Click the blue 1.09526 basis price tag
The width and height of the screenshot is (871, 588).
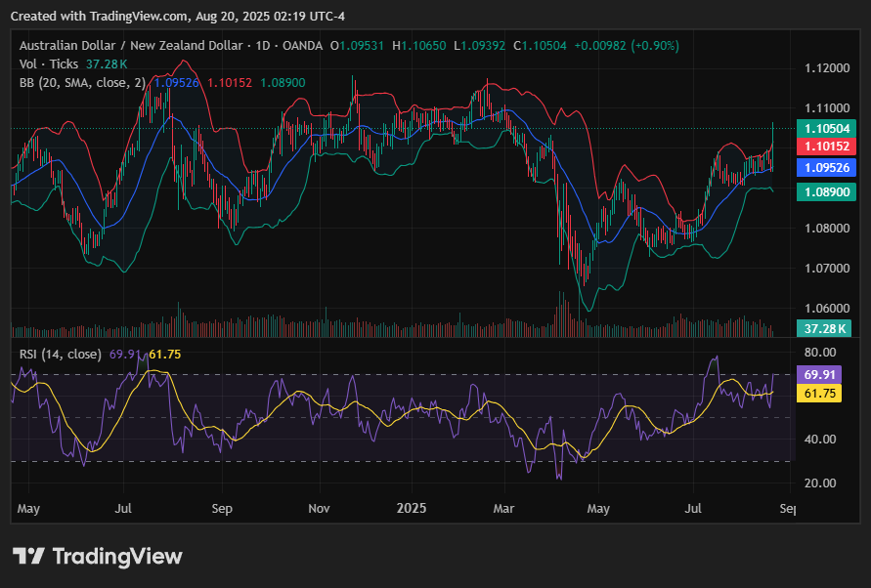tap(827, 168)
